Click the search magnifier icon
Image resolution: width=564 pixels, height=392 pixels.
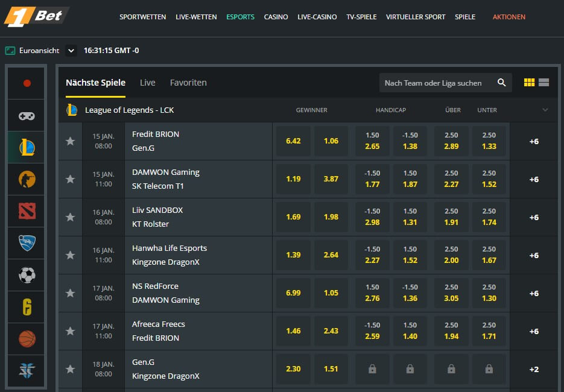click(x=501, y=83)
